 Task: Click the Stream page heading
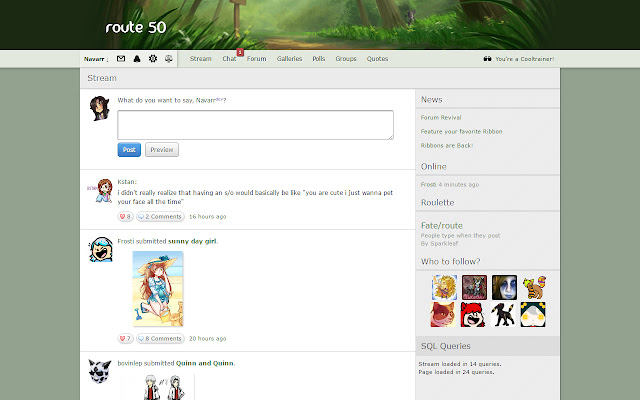point(102,78)
